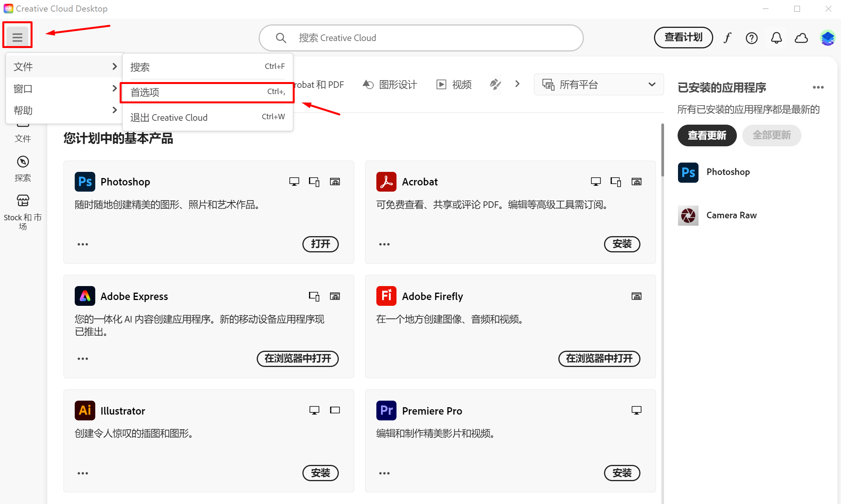
Task: Click 安装 on the Acrobat card
Action: (622, 244)
